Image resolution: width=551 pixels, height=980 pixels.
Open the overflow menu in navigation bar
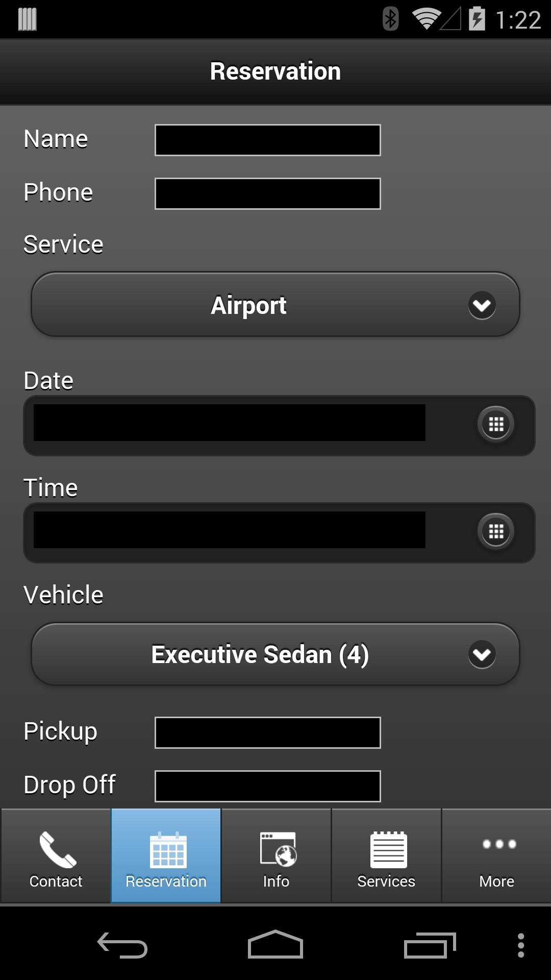click(520, 945)
